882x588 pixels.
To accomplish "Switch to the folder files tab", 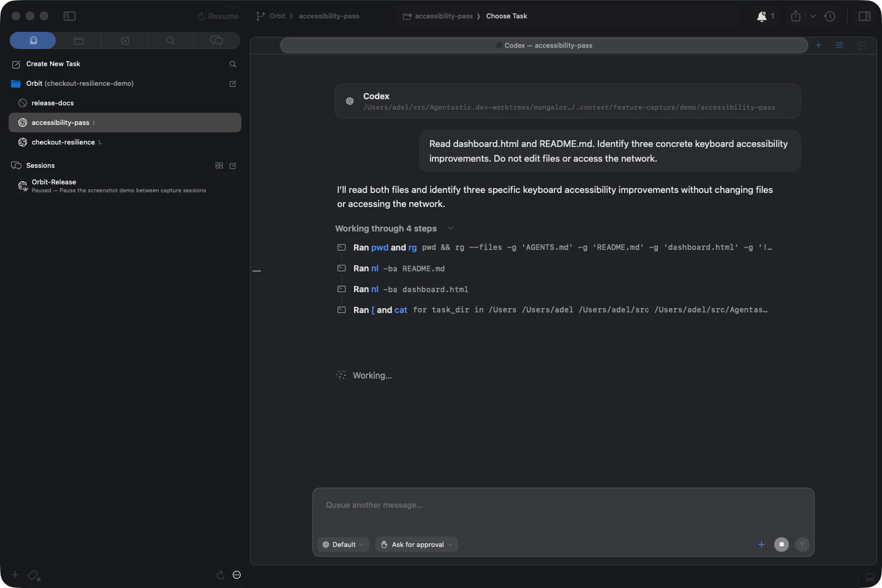I will click(x=79, y=40).
